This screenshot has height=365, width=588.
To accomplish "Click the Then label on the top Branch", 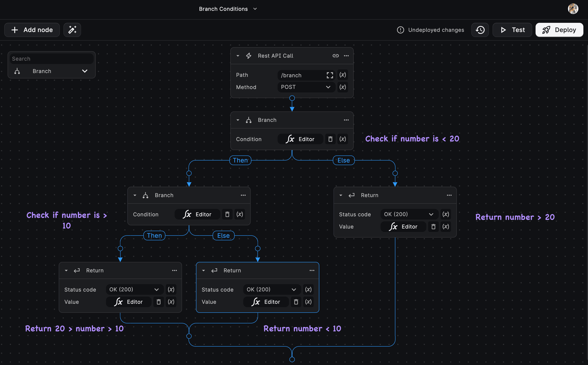I will pyautogui.click(x=240, y=160).
